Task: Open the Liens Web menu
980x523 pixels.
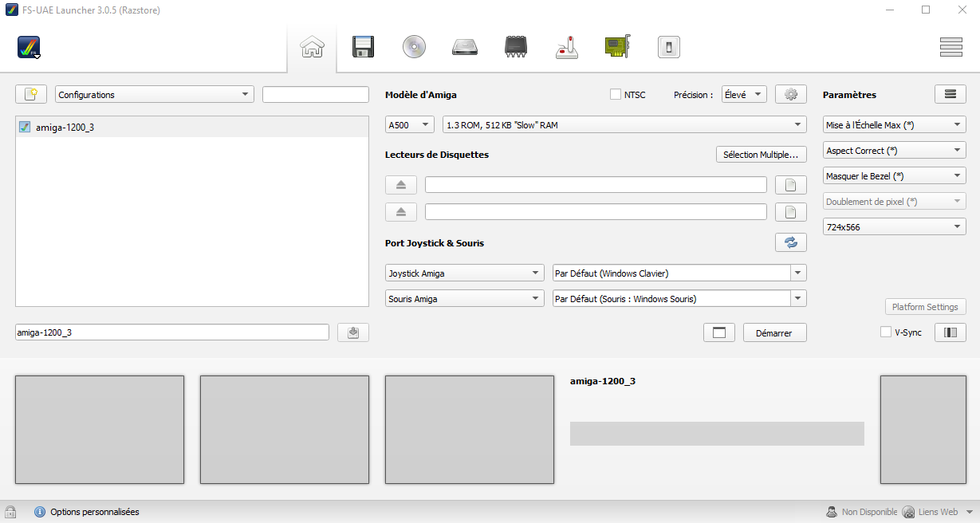Action: click(x=938, y=512)
